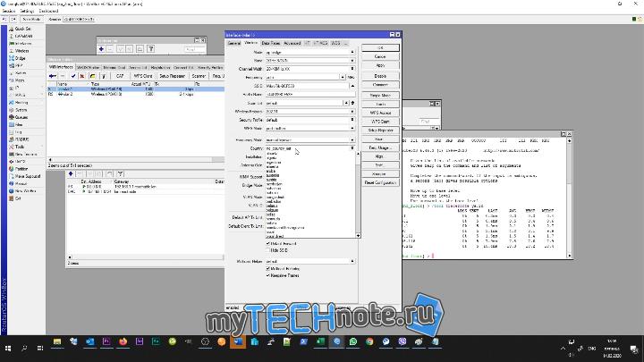Open the Session menu
This screenshot has width=644, height=362.
[9, 11]
